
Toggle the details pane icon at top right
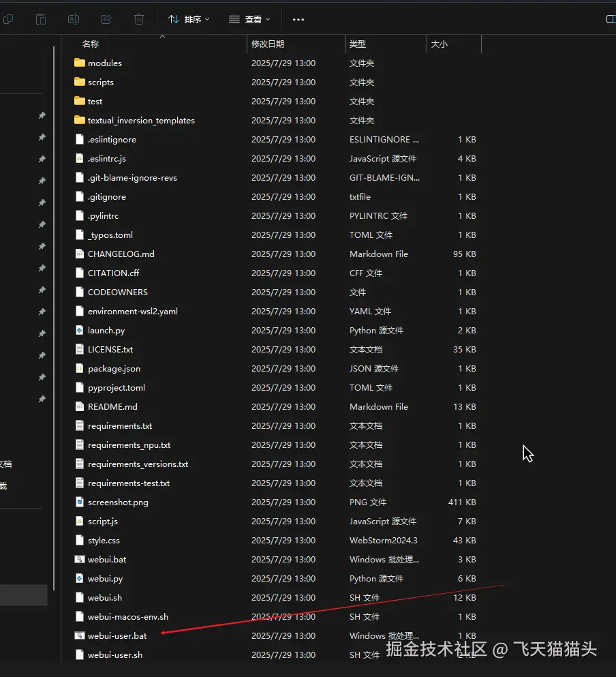pos(611,19)
